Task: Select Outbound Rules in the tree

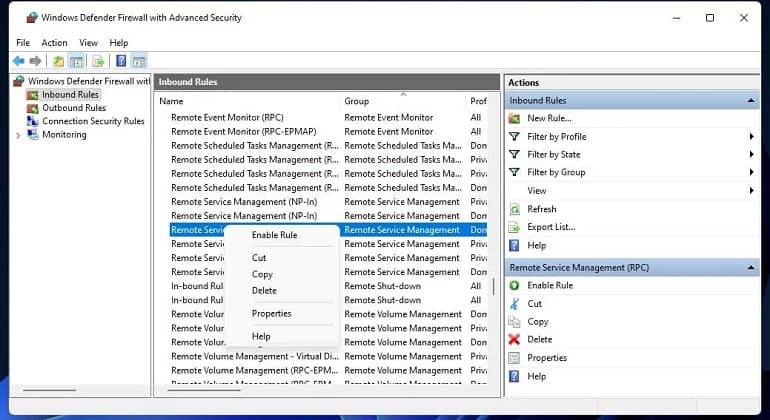Action: click(74, 108)
